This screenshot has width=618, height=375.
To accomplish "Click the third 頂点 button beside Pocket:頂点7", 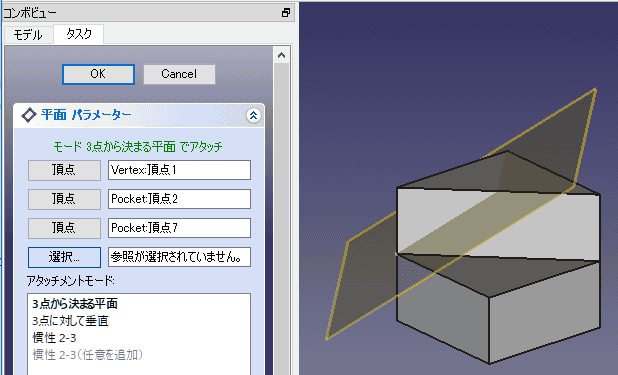I will [64, 228].
